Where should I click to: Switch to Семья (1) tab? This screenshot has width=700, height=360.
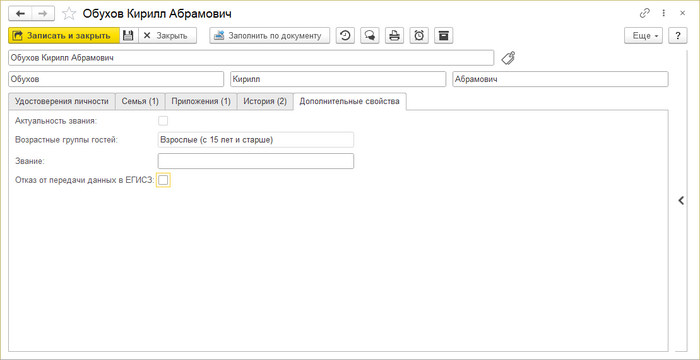click(x=140, y=101)
